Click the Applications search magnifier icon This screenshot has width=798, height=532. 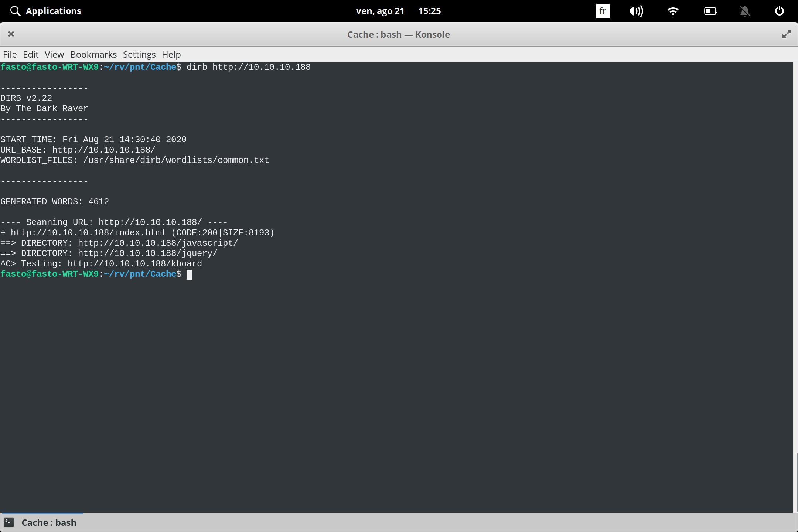click(x=15, y=11)
